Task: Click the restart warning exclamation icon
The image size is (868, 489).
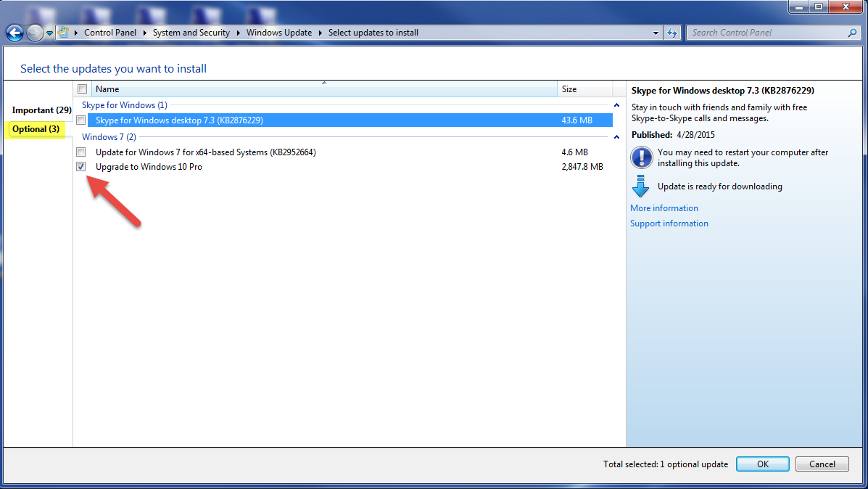Action: [642, 158]
